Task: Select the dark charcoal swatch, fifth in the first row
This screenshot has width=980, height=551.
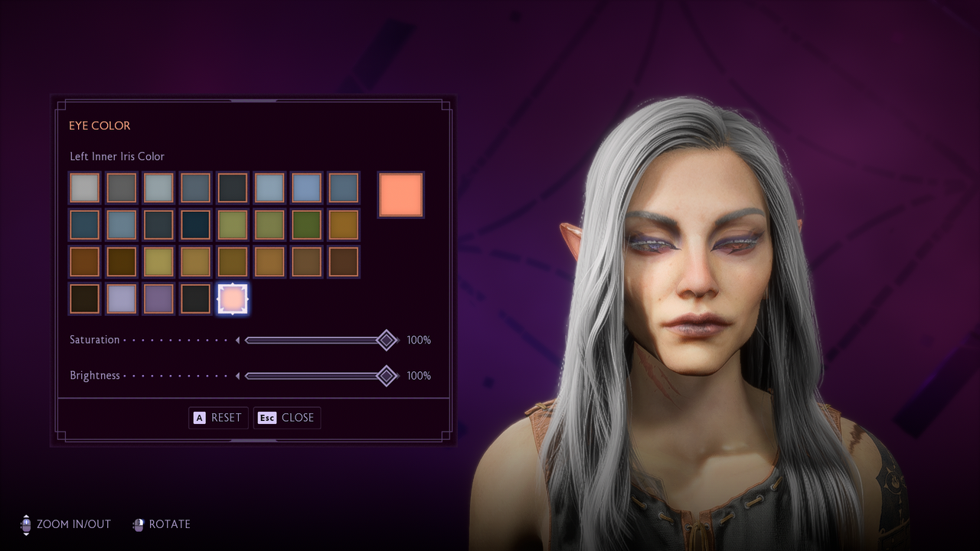Action: point(232,187)
